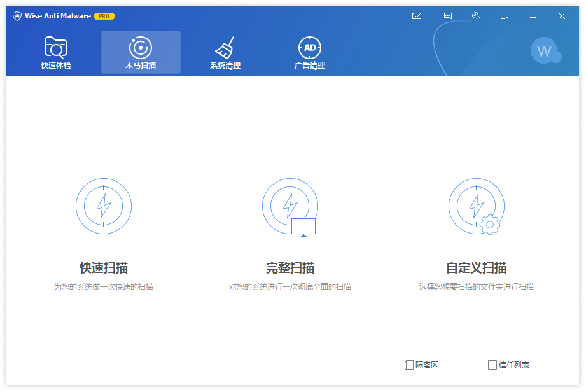Screen dimensions: 586x392
Task: Minimize the Wise Anti Malware window
Action: pos(533,16)
